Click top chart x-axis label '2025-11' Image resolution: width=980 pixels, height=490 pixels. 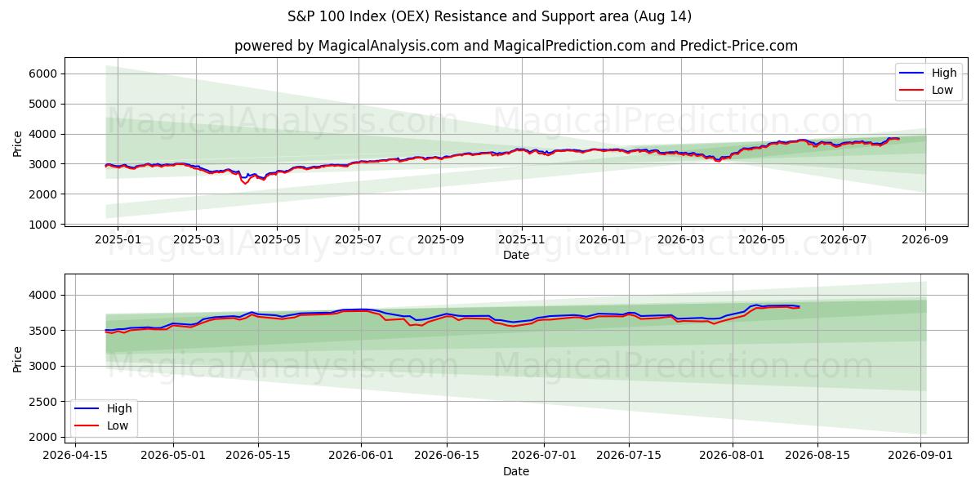(x=521, y=239)
